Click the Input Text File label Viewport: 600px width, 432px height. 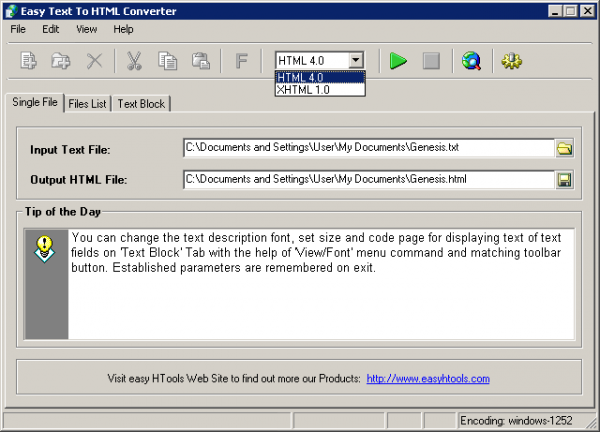[x=70, y=150]
